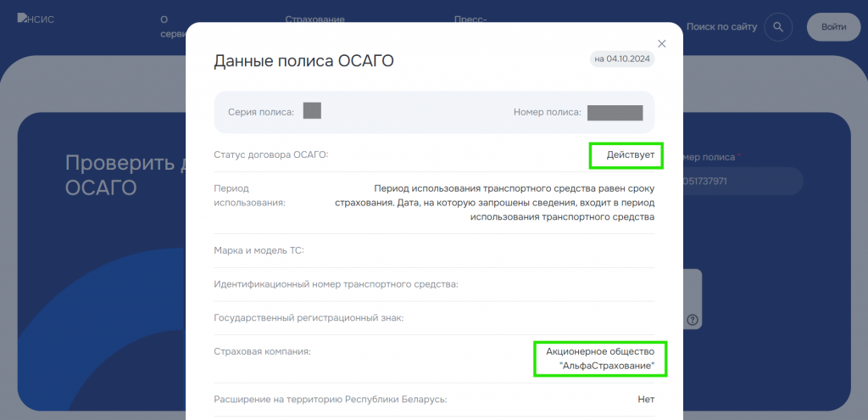Click the hidden Серия полиса value
This screenshot has height=420, width=868.
click(x=311, y=110)
